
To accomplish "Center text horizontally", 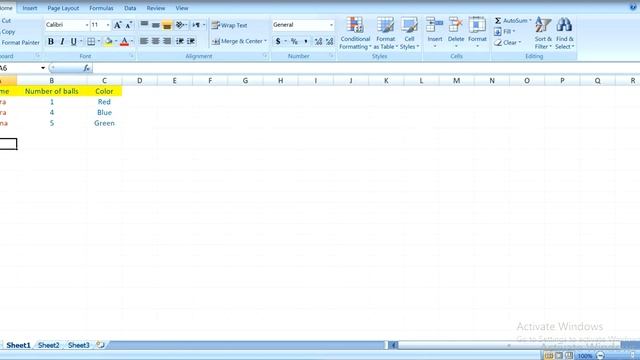I will 156,41.
